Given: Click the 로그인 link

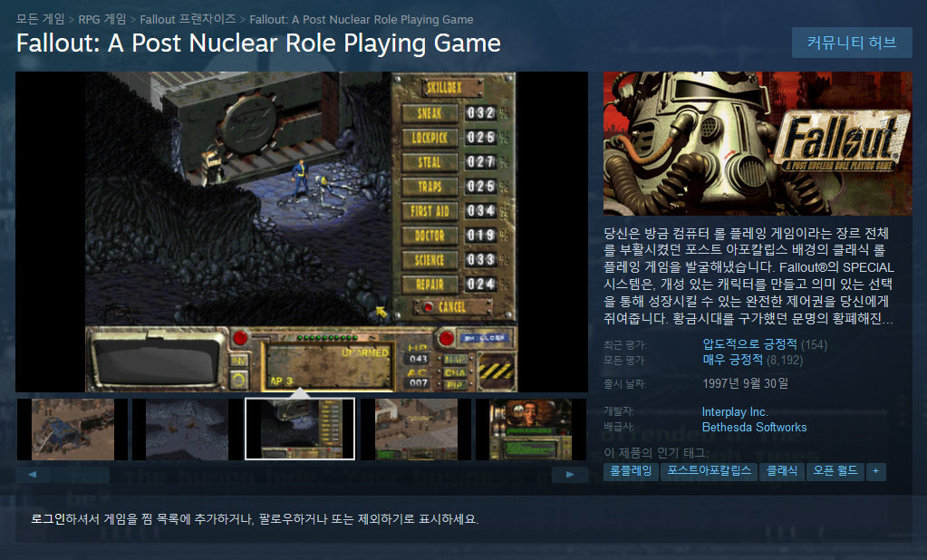Looking at the screenshot, I should 48,519.
